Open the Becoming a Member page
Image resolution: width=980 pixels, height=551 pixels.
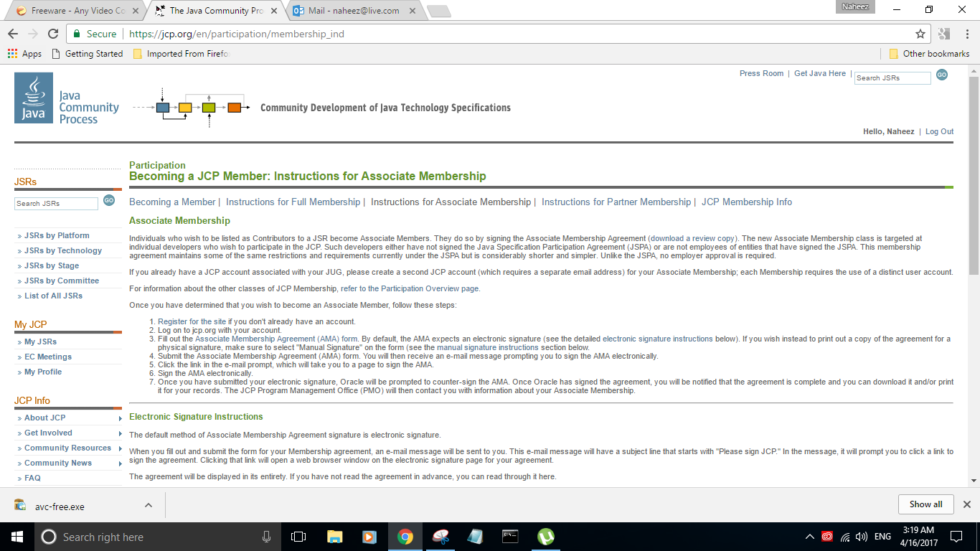pyautogui.click(x=172, y=202)
